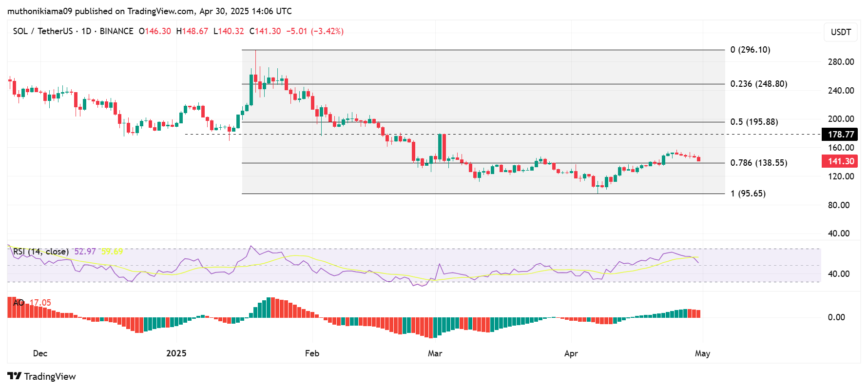Click the 80.00 price axis label
868x389 pixels.
839,205
